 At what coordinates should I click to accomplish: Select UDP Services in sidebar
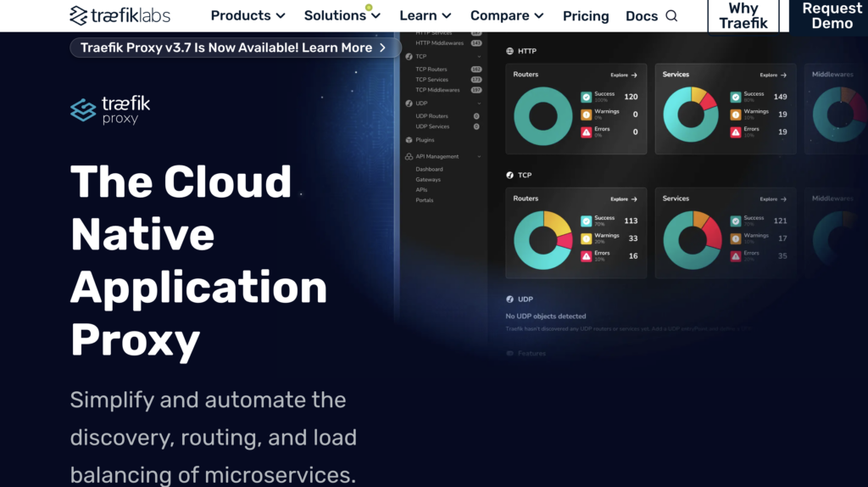pos(432,127)
